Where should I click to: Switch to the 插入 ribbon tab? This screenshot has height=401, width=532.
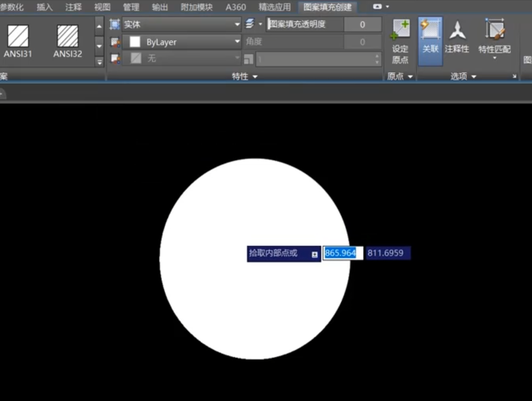45,7
